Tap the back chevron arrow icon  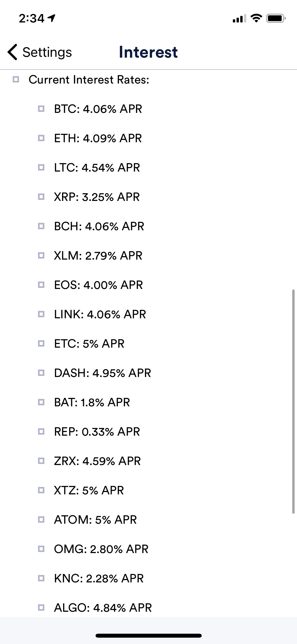tap(12, 52)
